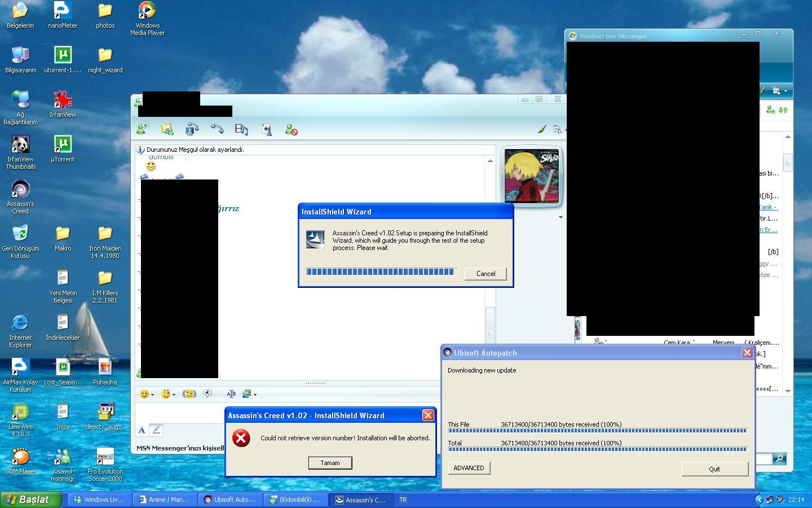Change chat window color scheme with paintbrush icon

click(541, 129)
